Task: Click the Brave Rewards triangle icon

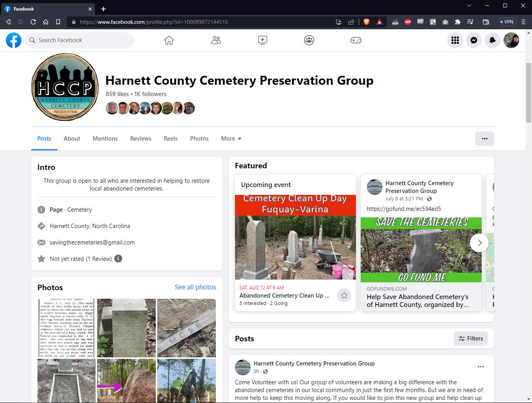Action: coord(379,22)
